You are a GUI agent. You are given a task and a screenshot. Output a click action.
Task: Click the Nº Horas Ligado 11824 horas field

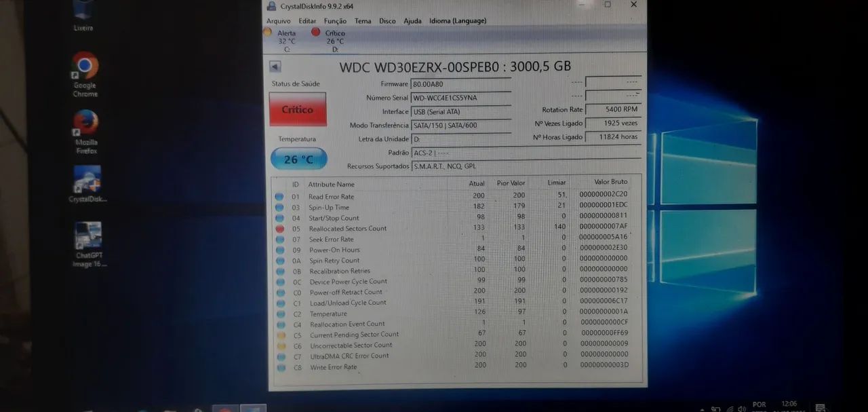click(x=613, y=137)
